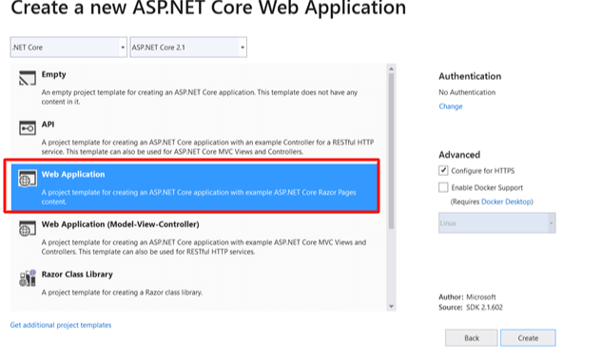602x364 pixels.
Task: Click the Source SDK 2.1.602 text
Action: point(471,307)
